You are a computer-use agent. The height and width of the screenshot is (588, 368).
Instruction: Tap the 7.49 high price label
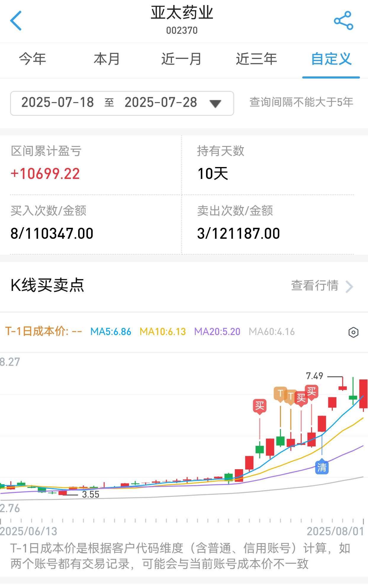click(x=314, y=376)
